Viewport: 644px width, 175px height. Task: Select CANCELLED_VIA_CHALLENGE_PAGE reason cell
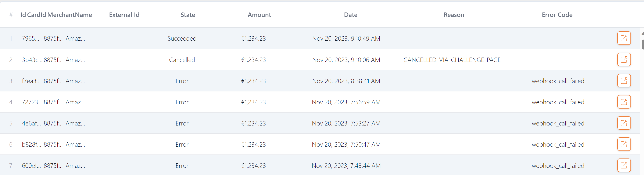(452, 60)
